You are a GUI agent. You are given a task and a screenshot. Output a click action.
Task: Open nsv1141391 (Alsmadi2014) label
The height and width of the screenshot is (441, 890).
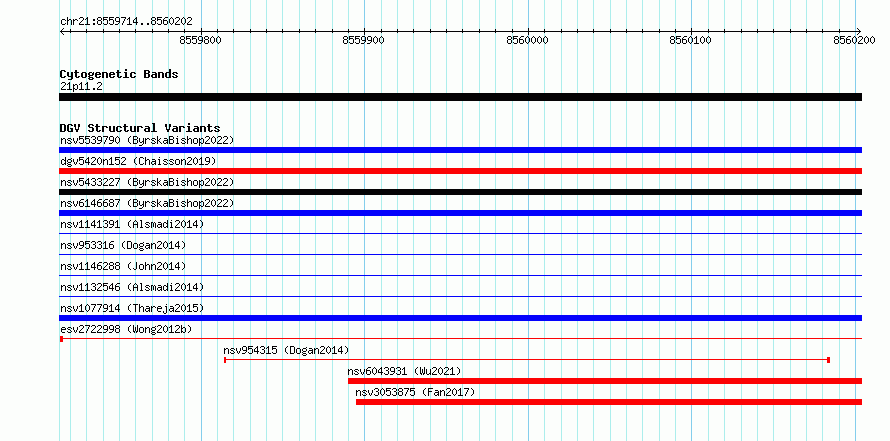[132, 224]
